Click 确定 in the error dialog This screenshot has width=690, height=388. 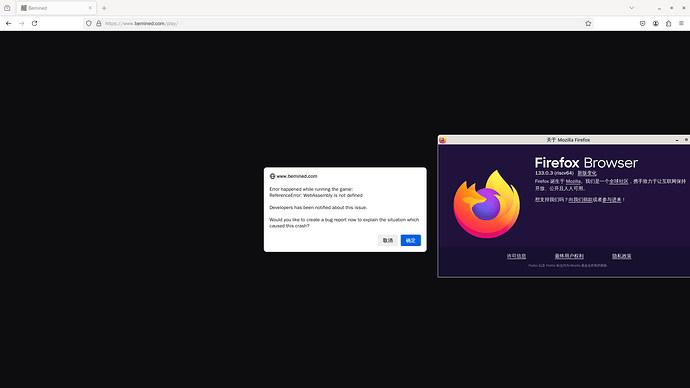click(x=411, y=240)
